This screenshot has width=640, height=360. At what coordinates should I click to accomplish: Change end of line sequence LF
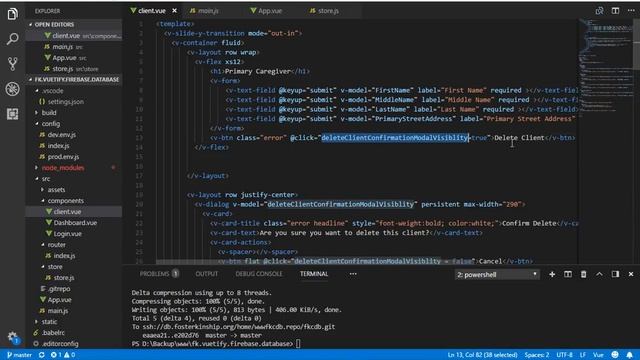tap(582, 355)
